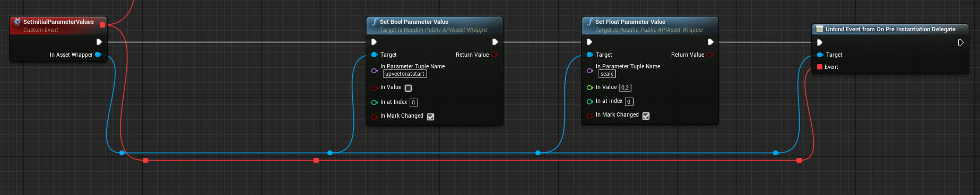Click the Set Bool Parameter Value exec input pin
The image size is (980, 195).
point(374,42)
